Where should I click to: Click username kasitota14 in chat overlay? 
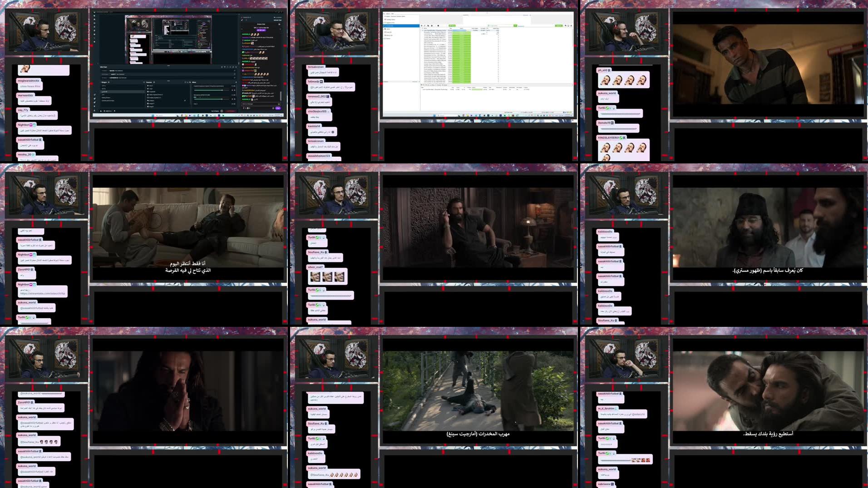click(314, 126)
